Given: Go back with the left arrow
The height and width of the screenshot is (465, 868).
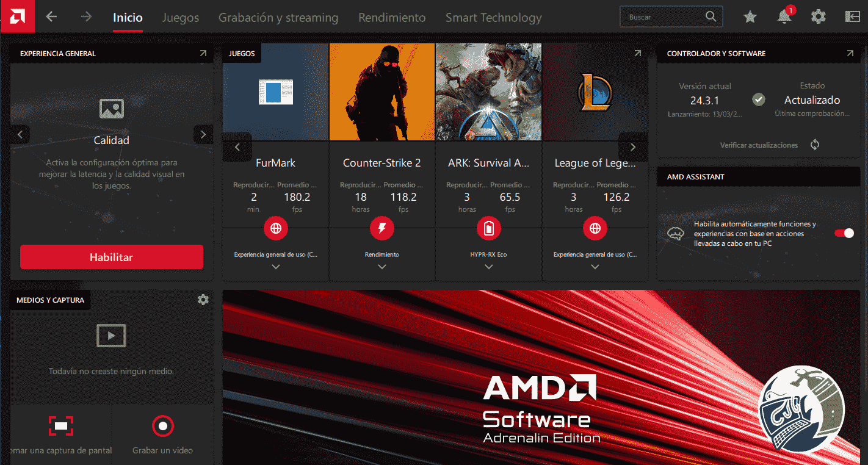Looking at the screenshot, I should click(51, 17).
